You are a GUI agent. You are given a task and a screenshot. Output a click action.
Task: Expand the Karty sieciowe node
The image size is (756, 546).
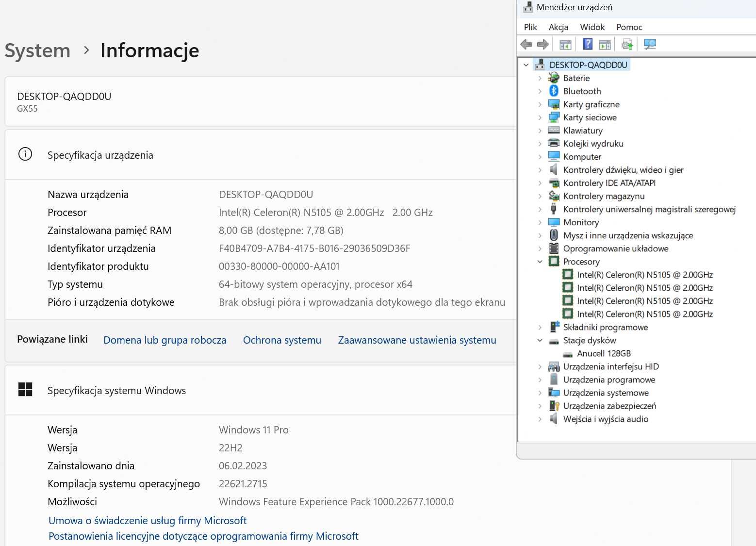pos(540,117)
